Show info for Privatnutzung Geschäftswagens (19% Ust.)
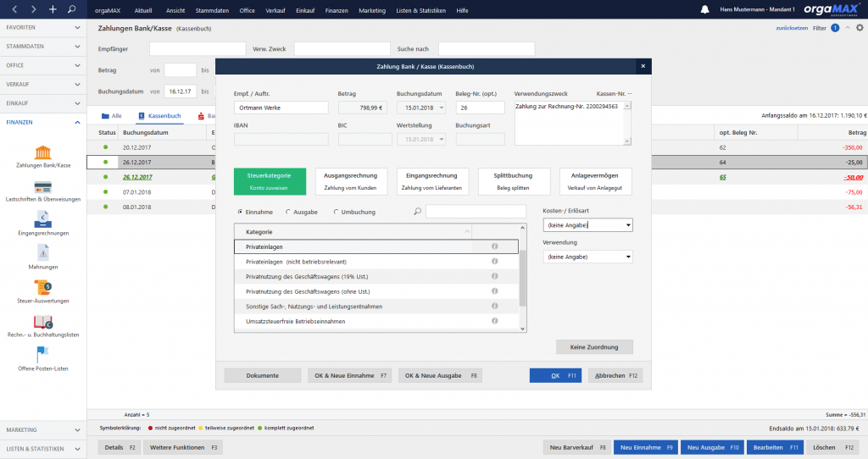Image resolution: width=868 pixels, height=459 pixels. [x=495, y=277]
